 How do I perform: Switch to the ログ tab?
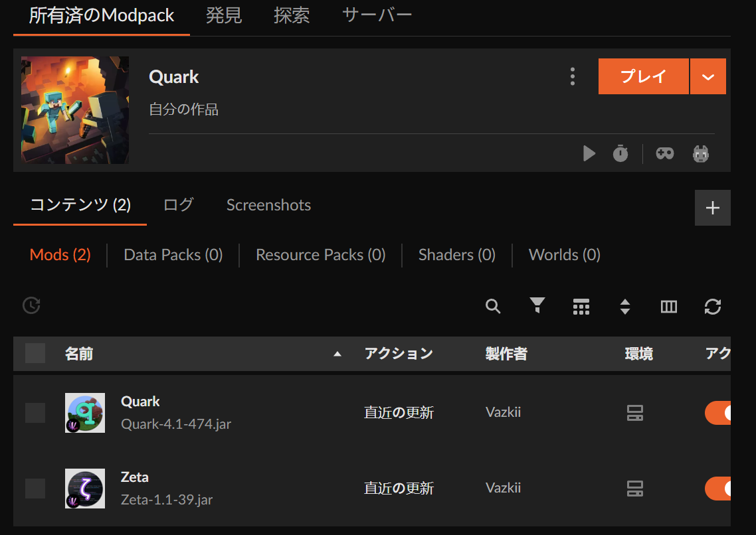pos(177,205)
